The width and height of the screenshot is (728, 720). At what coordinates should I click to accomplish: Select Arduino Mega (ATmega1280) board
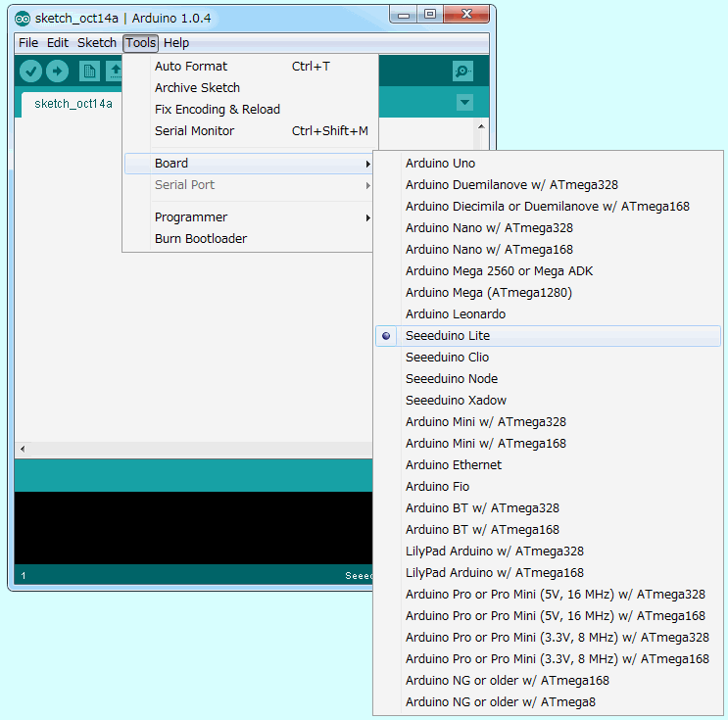548,293
